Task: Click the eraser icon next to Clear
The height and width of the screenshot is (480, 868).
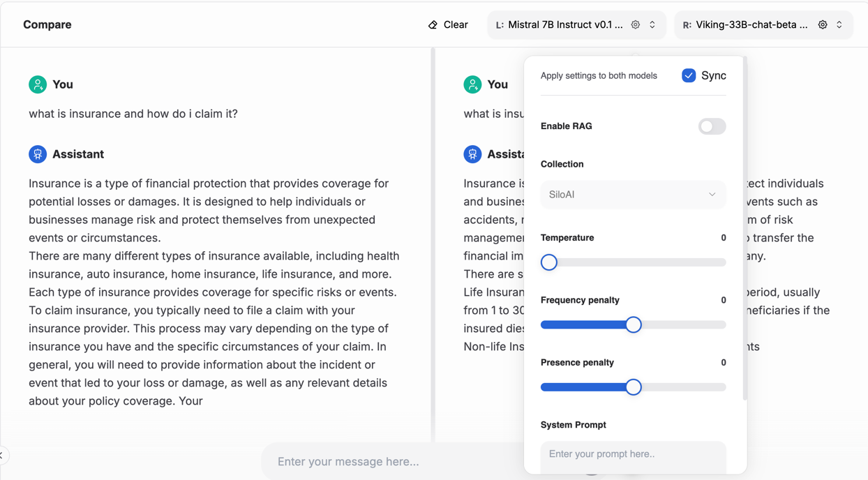Action: [x=433, y=25]
